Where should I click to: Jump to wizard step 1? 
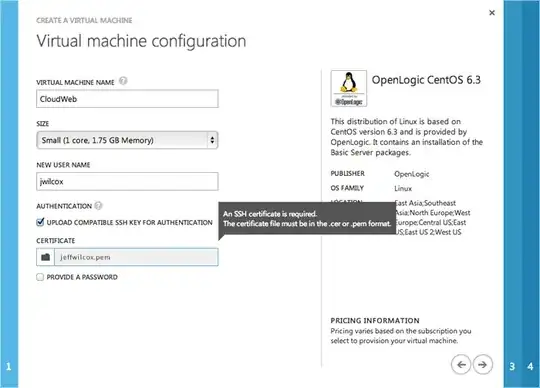tap(9, 366)
